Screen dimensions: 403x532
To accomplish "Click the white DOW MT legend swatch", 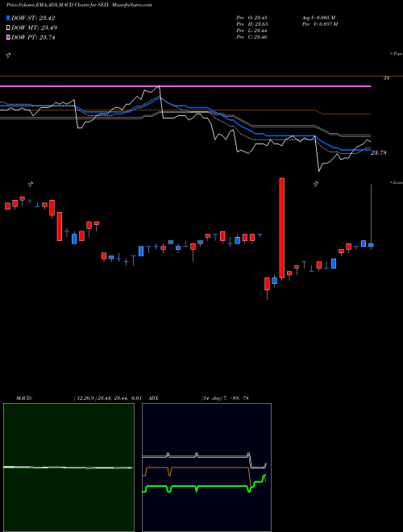I will pyautogui.click(x=8, y=28).
